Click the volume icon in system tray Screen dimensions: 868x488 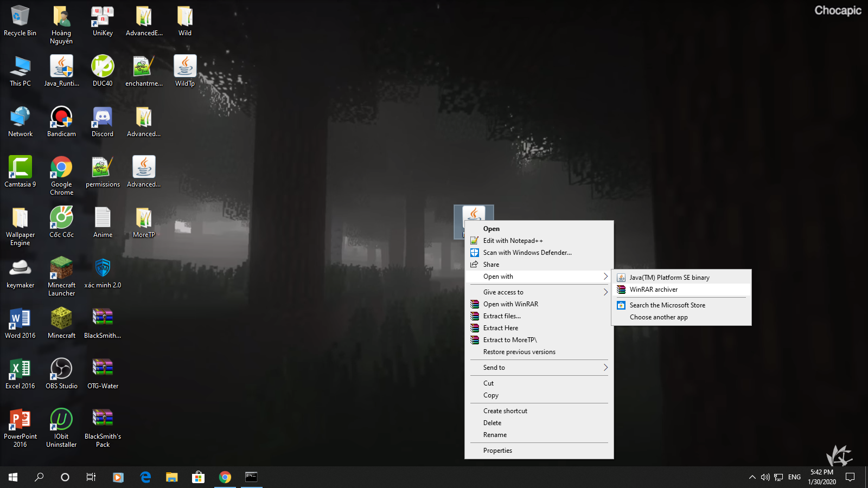[765, 477]
